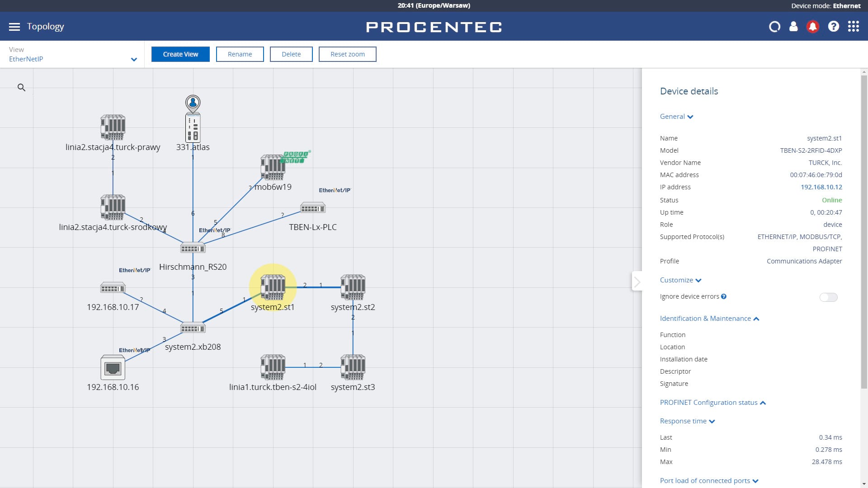Viewport: 868px width, 488px height.
Task: Select the 192.168.10.16 computer icon
Action: [113, 368]
